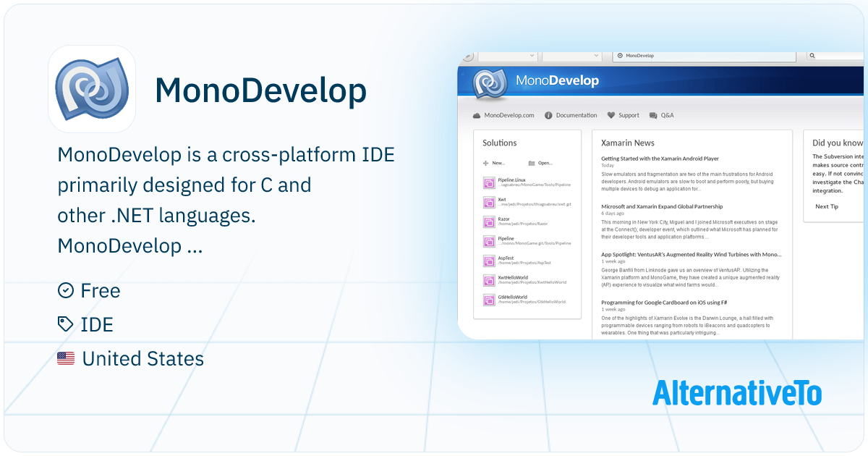Click the tag icon next to IDE
Viewport: 868px width, 456px height.
pos(66,324)
